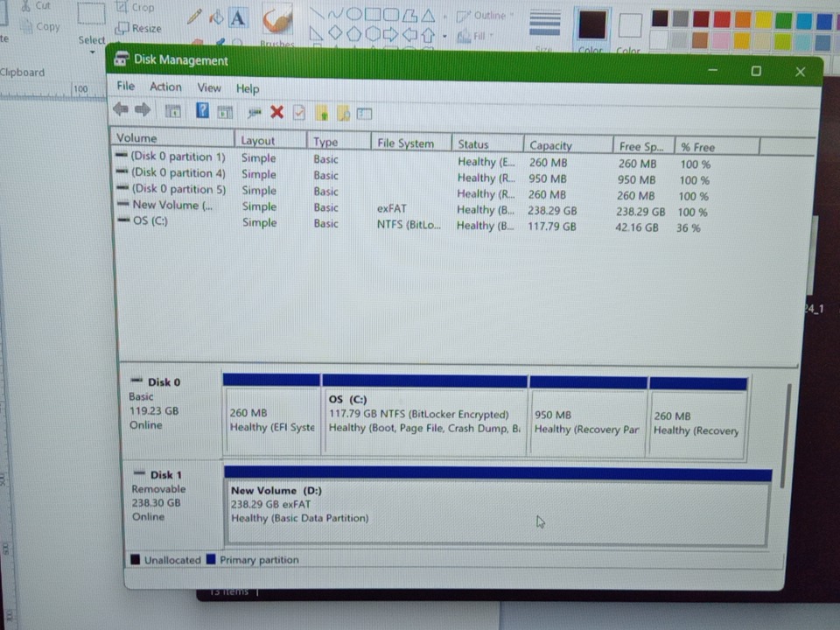Open the View menu in Disk Management
Viewport: 840px width, 630px height.
click(209, 87)
